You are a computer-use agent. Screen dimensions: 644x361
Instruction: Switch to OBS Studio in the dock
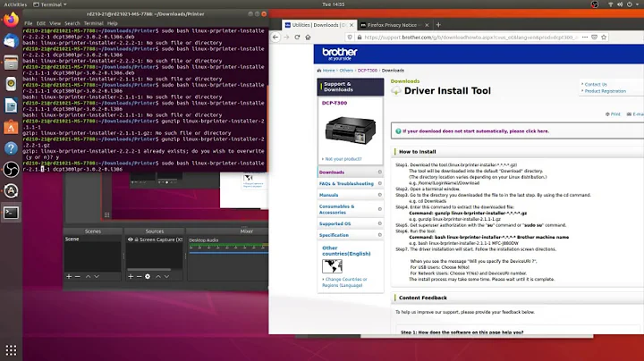[11, 170]
